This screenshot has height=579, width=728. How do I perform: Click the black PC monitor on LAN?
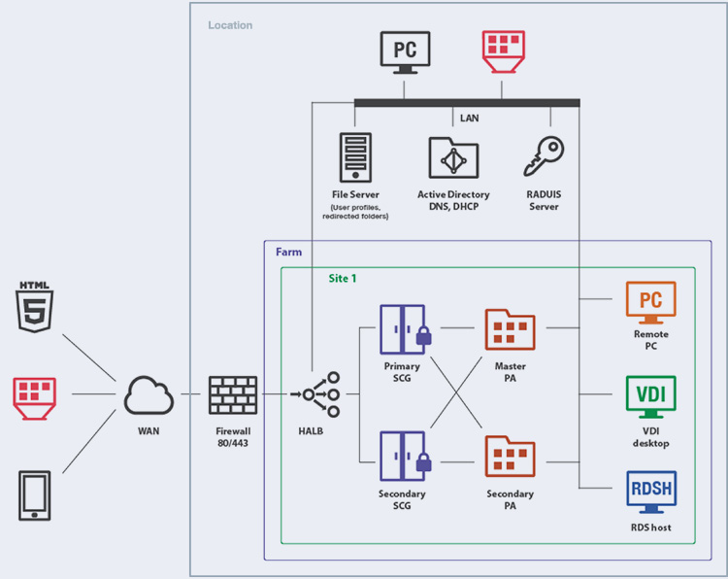[405, 52]
